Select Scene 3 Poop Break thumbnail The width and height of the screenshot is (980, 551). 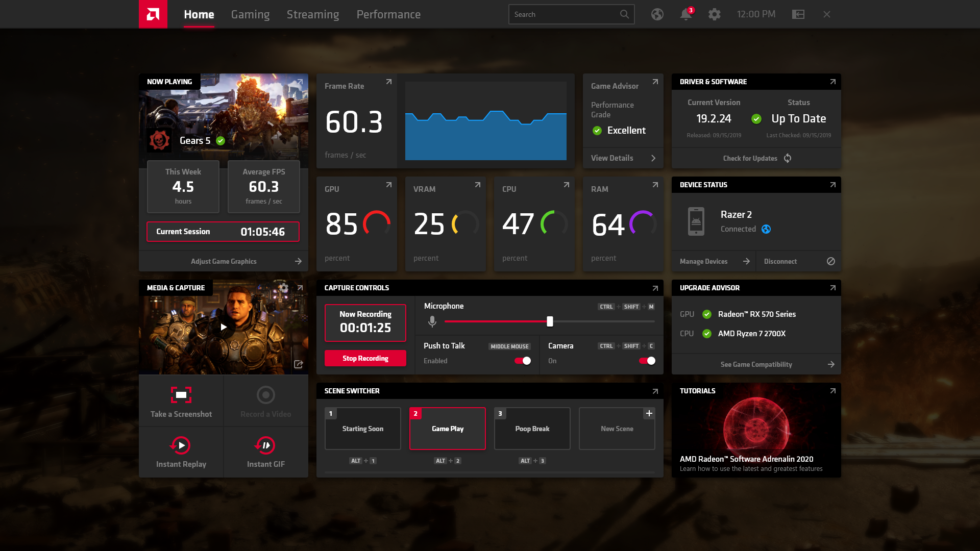click(532, 429)
